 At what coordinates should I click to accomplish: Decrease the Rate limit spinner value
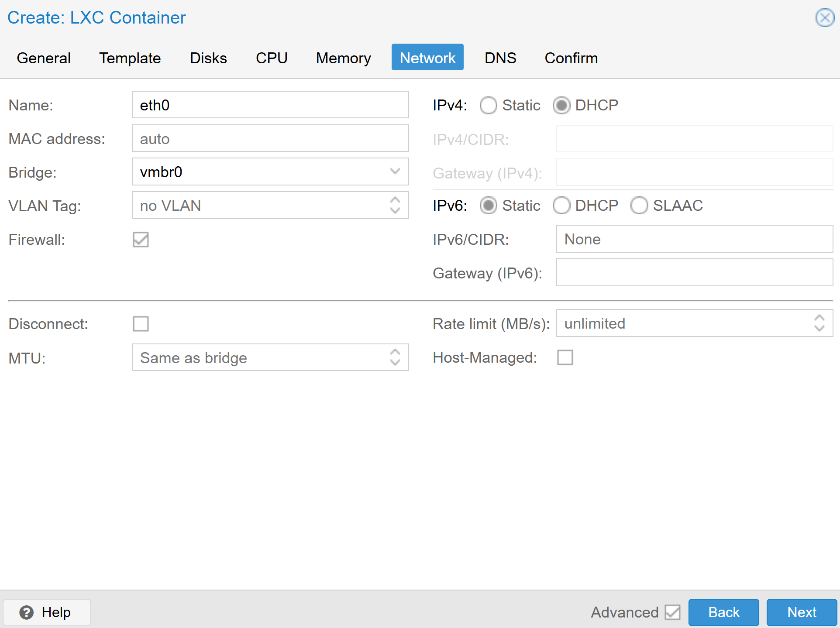[x=819, y=328]
